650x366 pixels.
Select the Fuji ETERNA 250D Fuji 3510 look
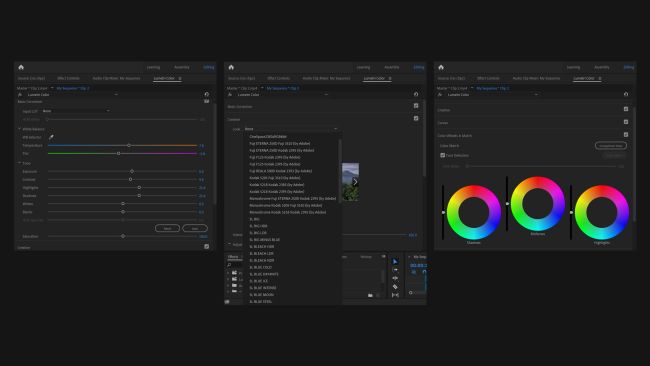click(x=280, y=143)
